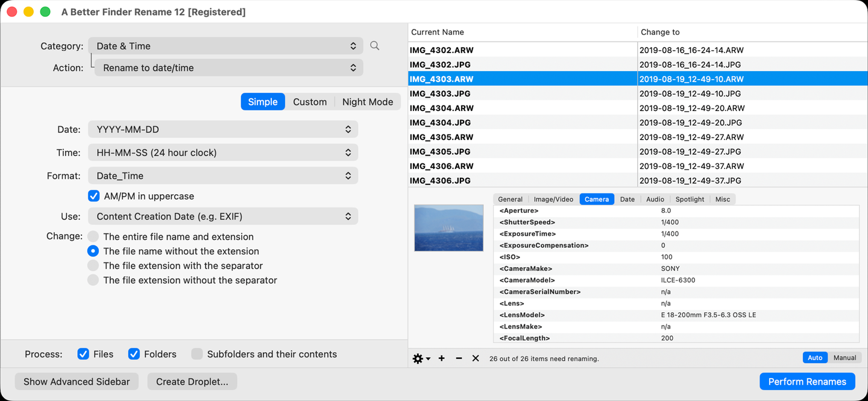The width and height of the screenshot is (868, 401).
Task: Select the IMG_4305.JPG row
Action: (x=638, y=151)
